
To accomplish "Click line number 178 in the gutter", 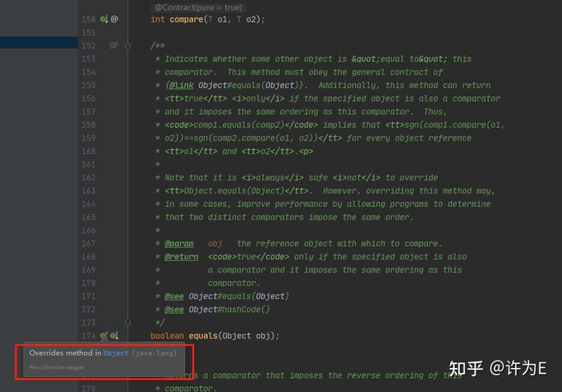I will tap(88, 388).
